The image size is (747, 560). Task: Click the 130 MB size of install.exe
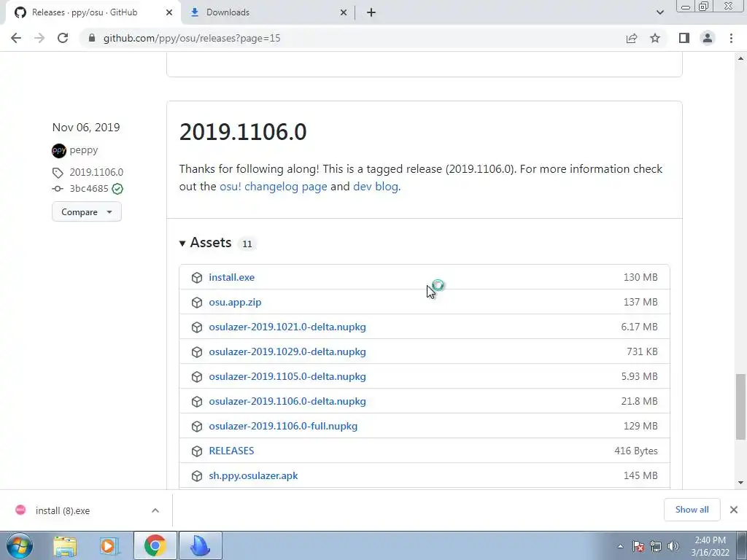pyautogui.click(x=640, y=277)
